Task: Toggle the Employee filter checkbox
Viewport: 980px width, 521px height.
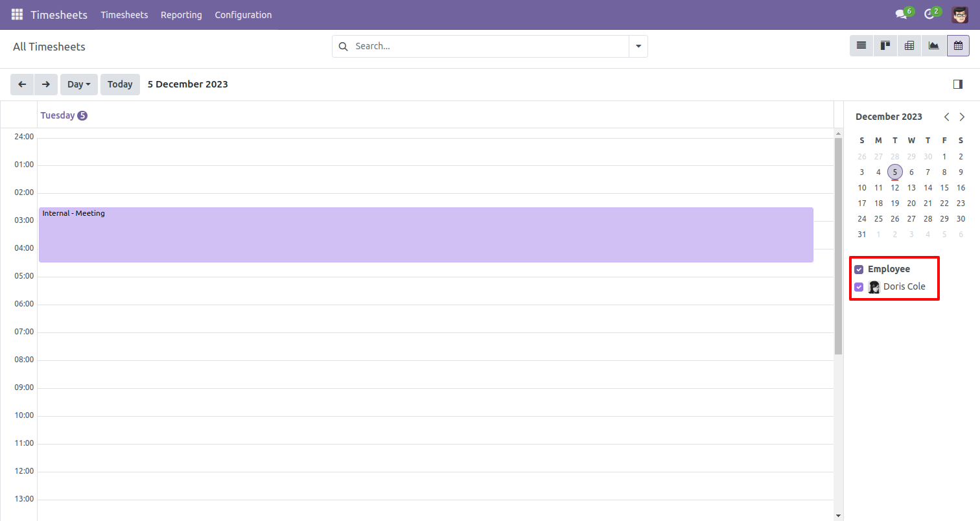Action: click(859, 270)
